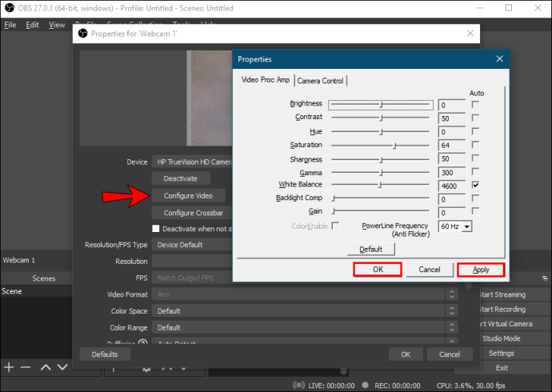
Task: Click the Default button under PowerLine Frequency
Action: point(370,249)
